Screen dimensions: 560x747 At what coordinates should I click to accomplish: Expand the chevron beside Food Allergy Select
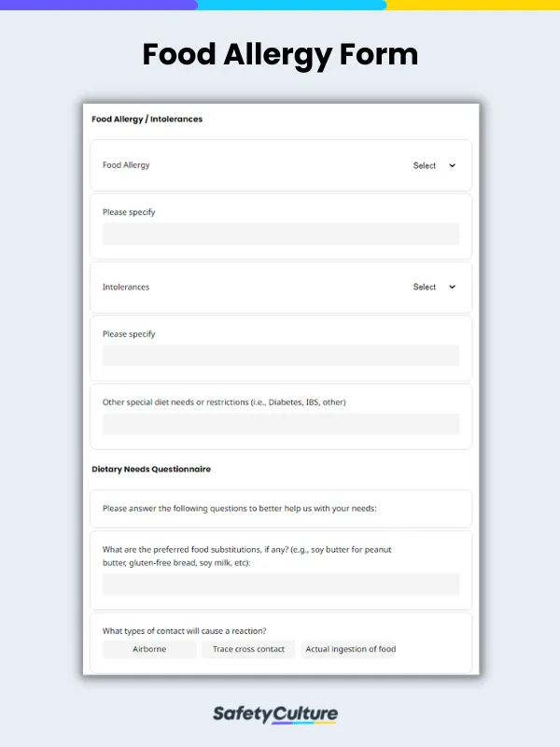453,165
